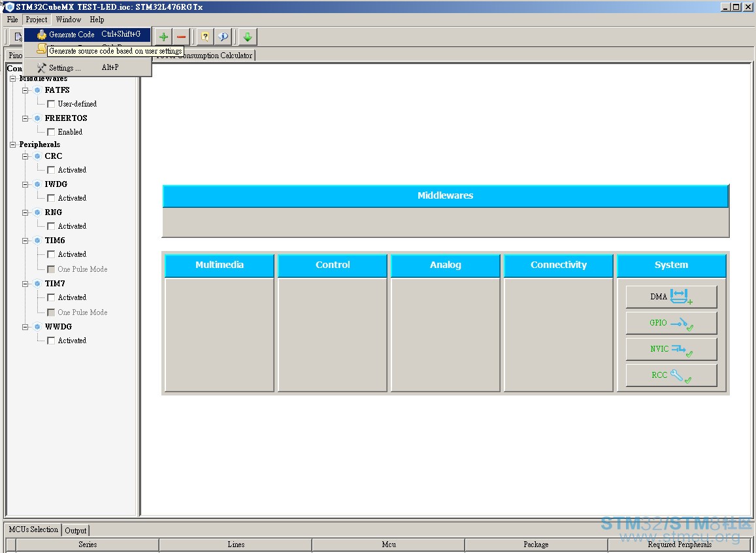Open GPIO configuration button
756x553 pixels.
click(x=671, y=322)
